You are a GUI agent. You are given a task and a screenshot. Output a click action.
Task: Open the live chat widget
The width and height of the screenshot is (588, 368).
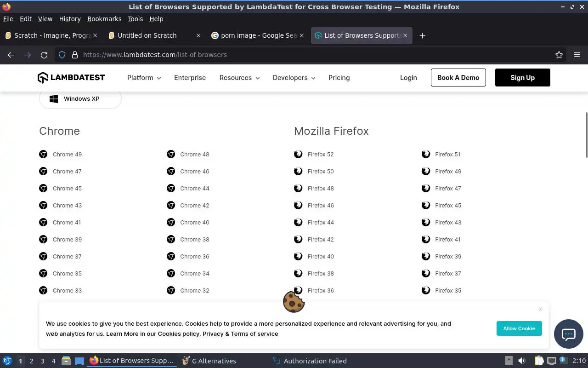point(569,334)
